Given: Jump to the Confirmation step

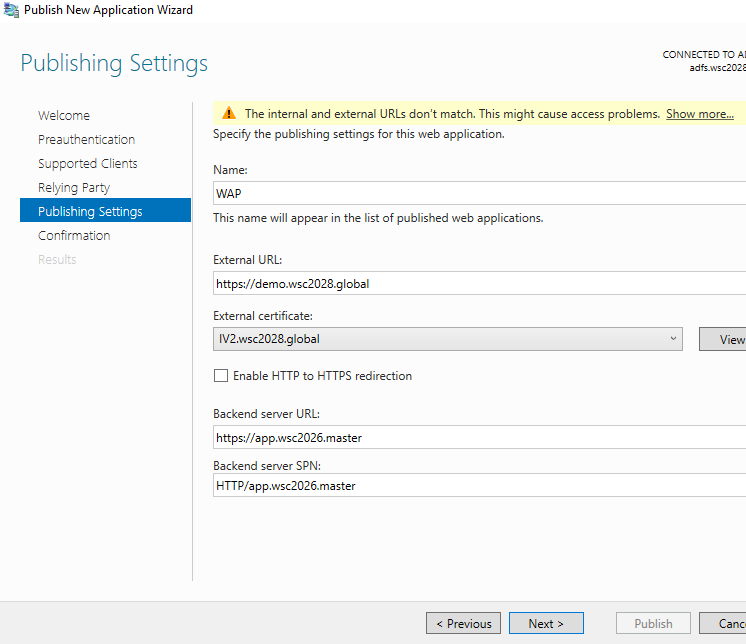Looking at the screenshot, I should 74,235.
